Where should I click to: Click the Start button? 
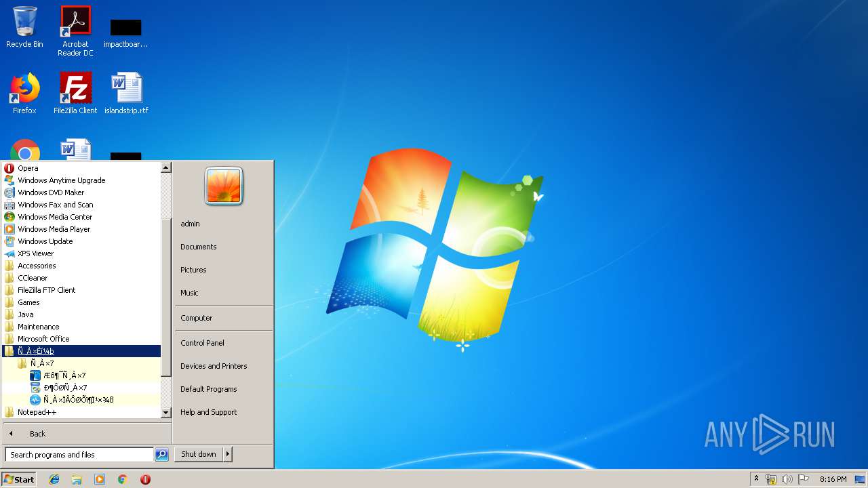click(19, 479)
